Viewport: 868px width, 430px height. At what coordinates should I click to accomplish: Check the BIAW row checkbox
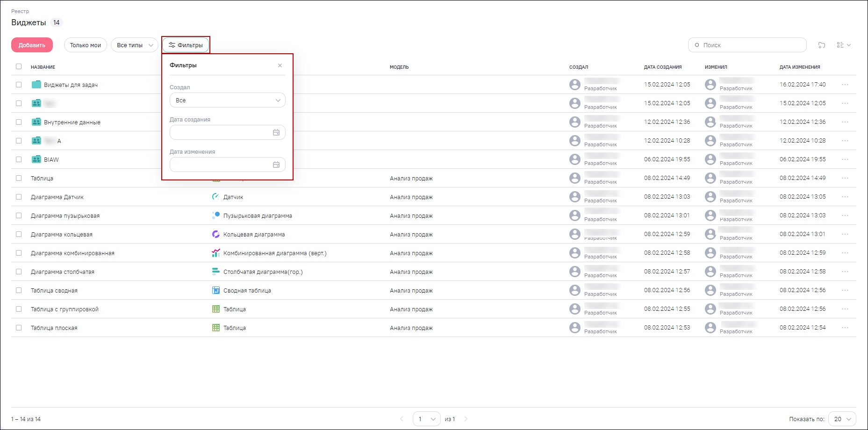click(x=19, y=159)
